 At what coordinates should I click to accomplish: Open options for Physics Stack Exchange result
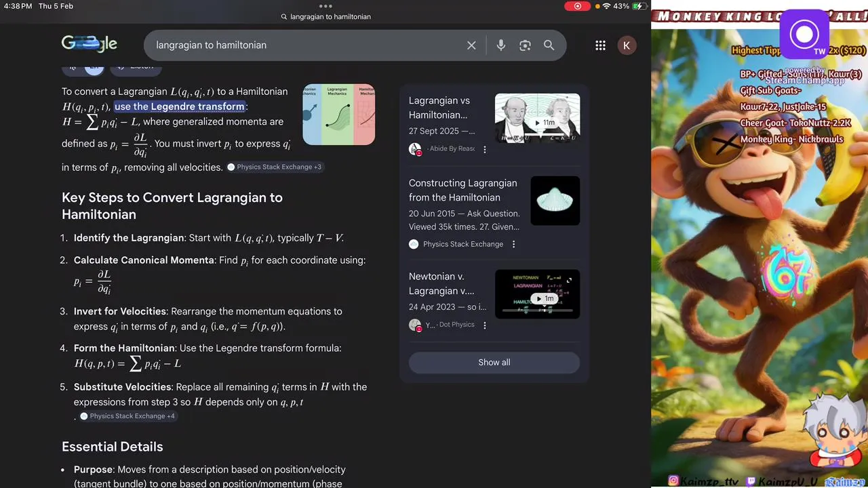click(x=513, y=244)
